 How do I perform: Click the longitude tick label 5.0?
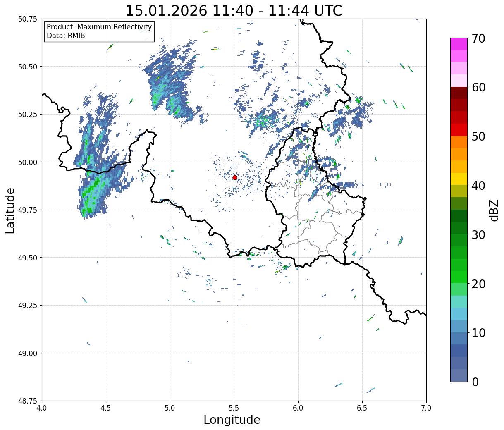[x=170, y=408]
